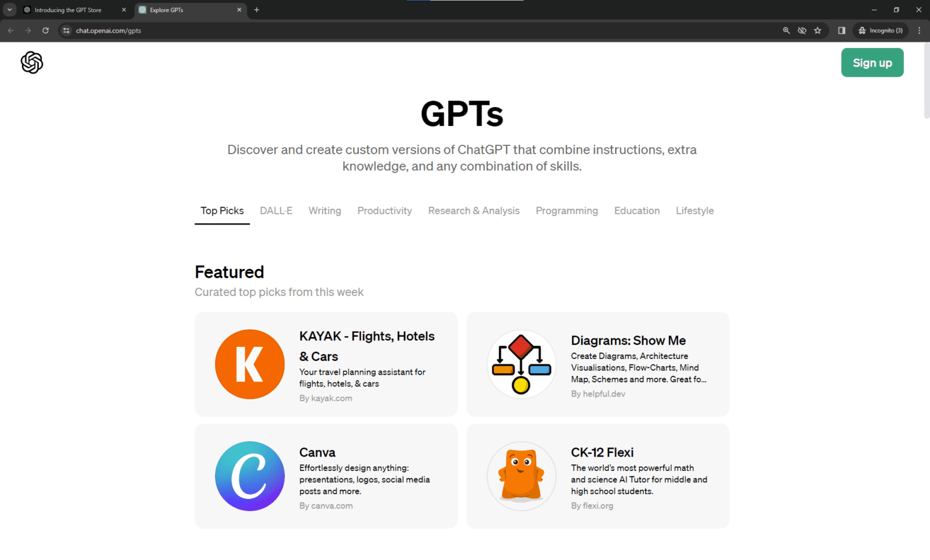Open the site information dropdown in the address bar

65,30
